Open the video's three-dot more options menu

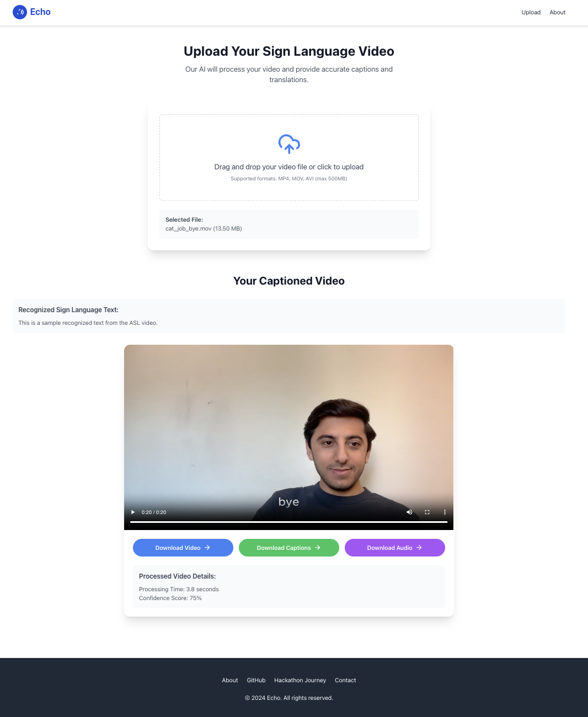(445, 512)
